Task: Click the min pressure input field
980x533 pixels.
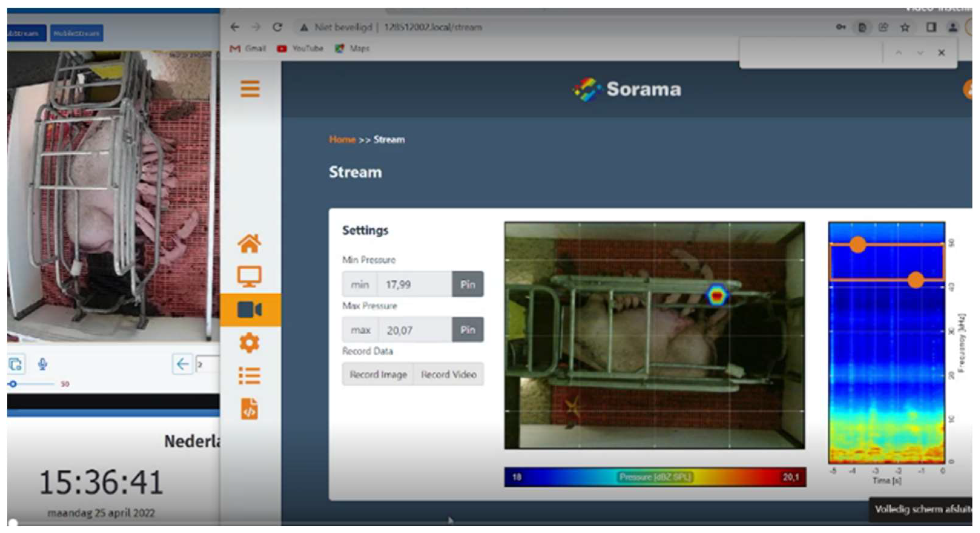Action: pyautogui.click(x=414, y=284)
